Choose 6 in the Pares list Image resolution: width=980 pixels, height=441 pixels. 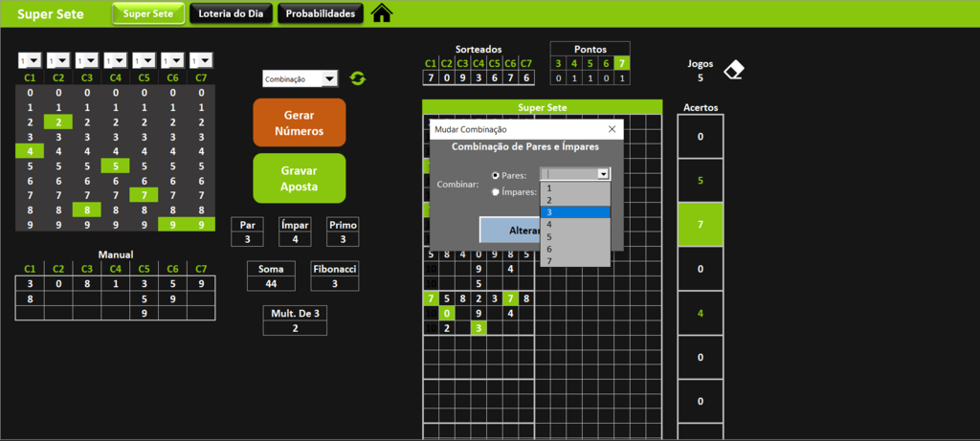(575, 248)
